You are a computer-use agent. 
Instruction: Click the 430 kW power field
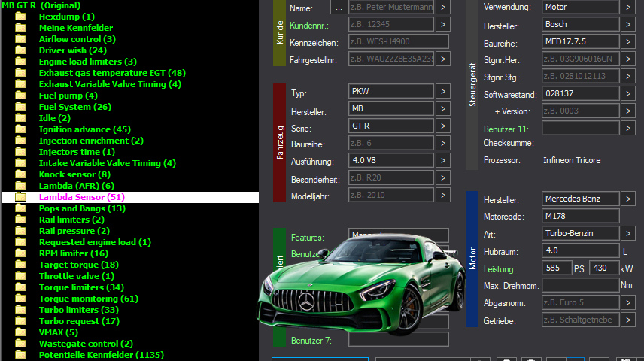coord(604,268)
